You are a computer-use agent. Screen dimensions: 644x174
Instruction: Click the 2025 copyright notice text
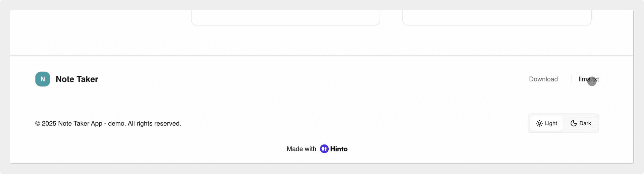click(108, 123)
